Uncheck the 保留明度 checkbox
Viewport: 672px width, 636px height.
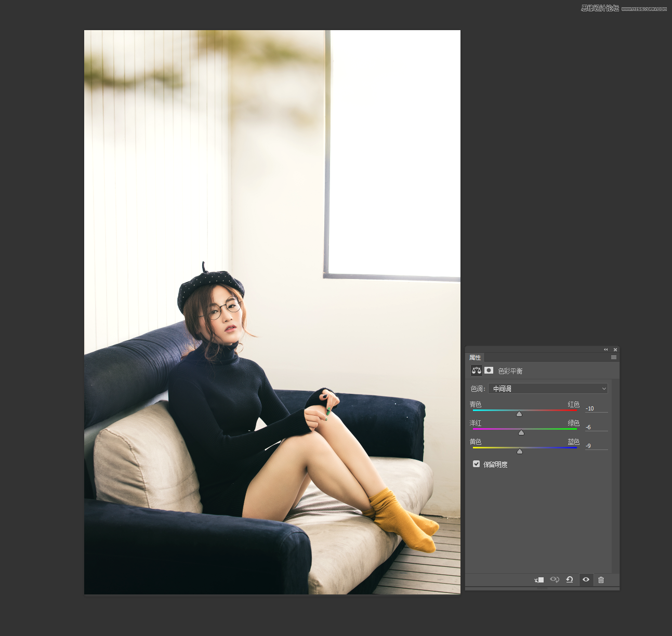476,464
